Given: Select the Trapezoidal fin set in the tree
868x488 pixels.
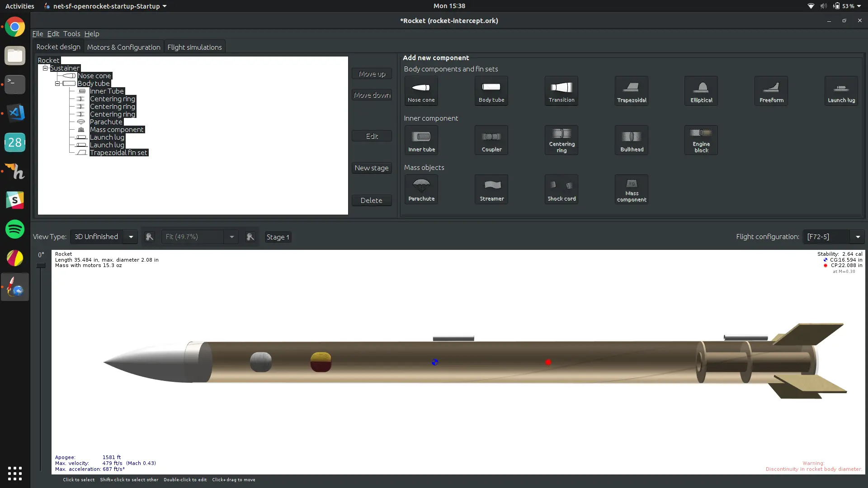Looking at the screenshot, I should tap(118, 152).
